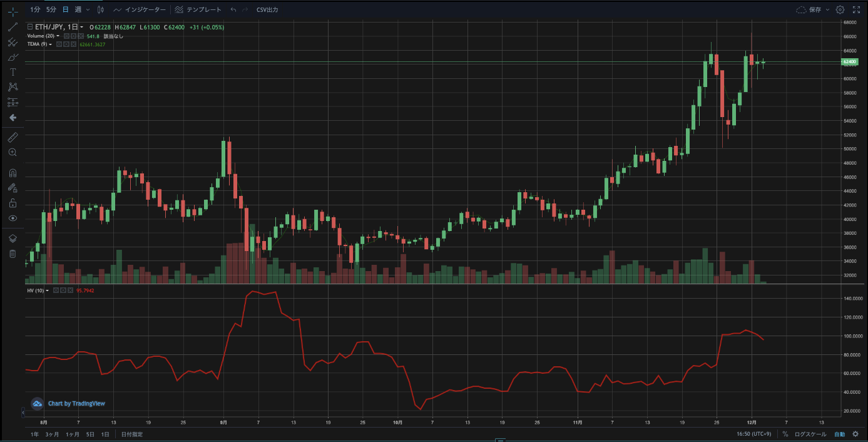Hide all drawings using the eye icon
Viewport: 868px width, 442px height.
(x=13, y=218)
